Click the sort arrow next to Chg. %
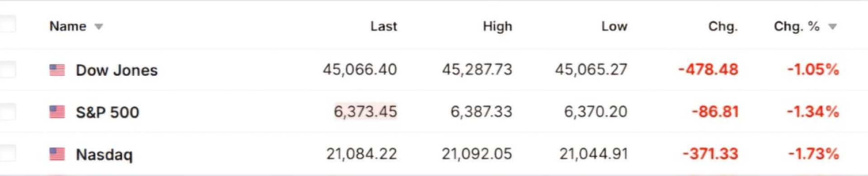868x176 pixels. (x=832, y=27)
